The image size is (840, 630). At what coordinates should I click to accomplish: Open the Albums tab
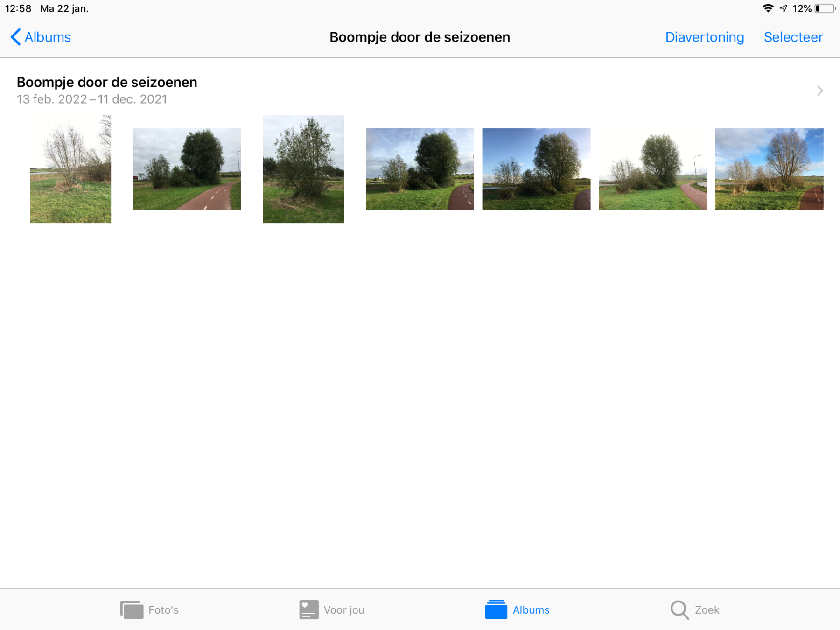[517, 609]
